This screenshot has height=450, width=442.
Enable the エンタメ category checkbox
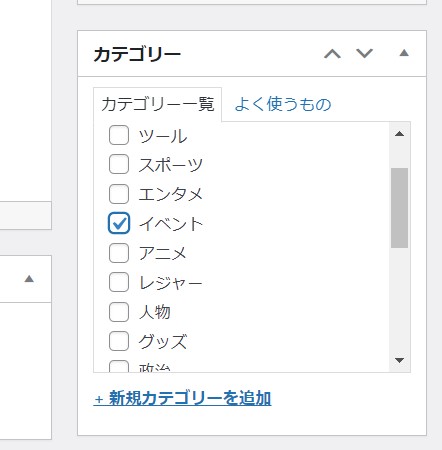coord(119,194)
